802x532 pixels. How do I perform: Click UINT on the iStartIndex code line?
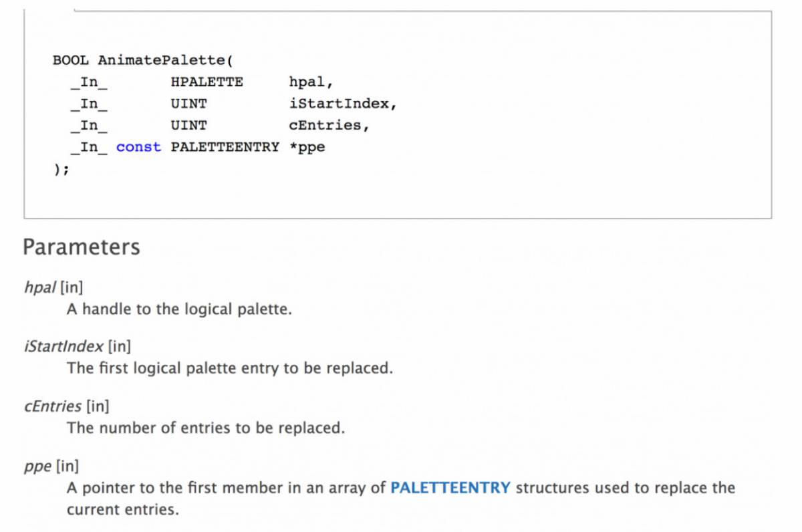pyautogui.click(x=188, y=104)
